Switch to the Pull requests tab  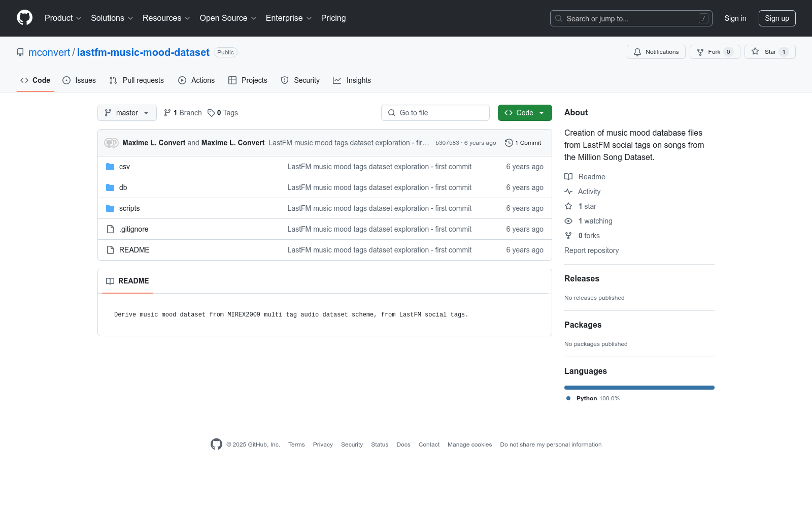[137, 80]
